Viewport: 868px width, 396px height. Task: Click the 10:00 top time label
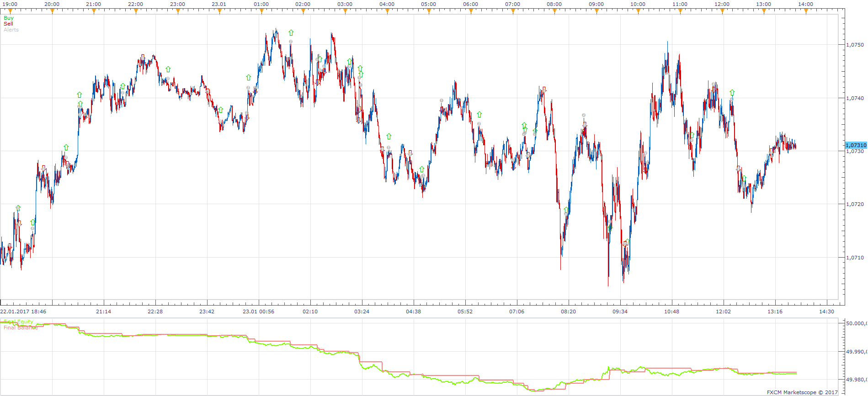pos(638,4)
